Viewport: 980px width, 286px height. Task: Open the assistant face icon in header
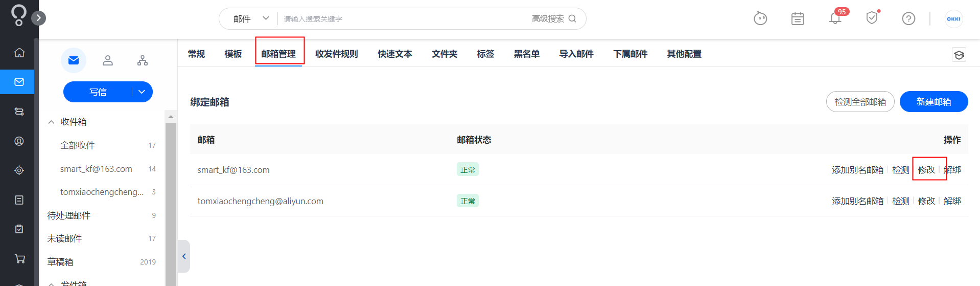760,19
